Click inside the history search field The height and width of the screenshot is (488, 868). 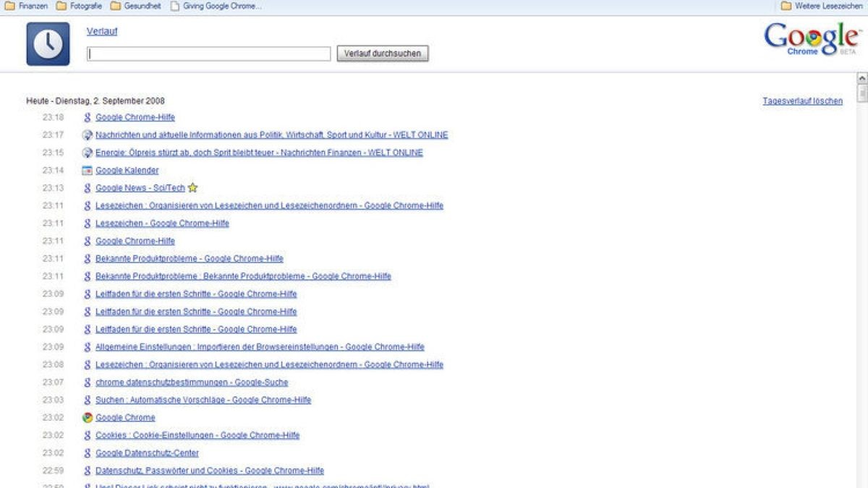pyautogui.click(x=210, y=53)
